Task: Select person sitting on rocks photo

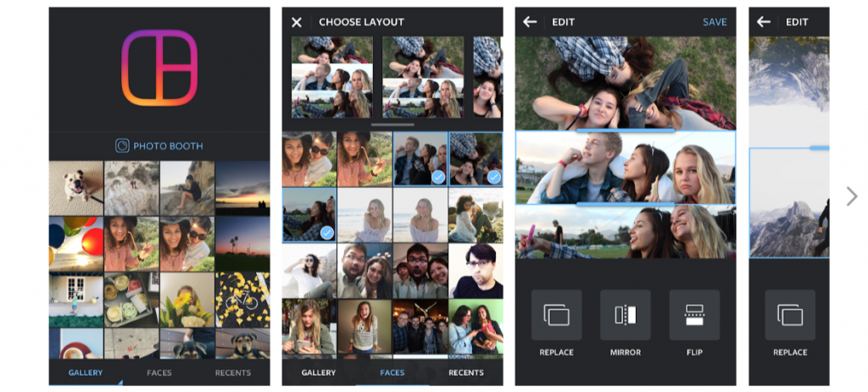Action: coord(187,188)
